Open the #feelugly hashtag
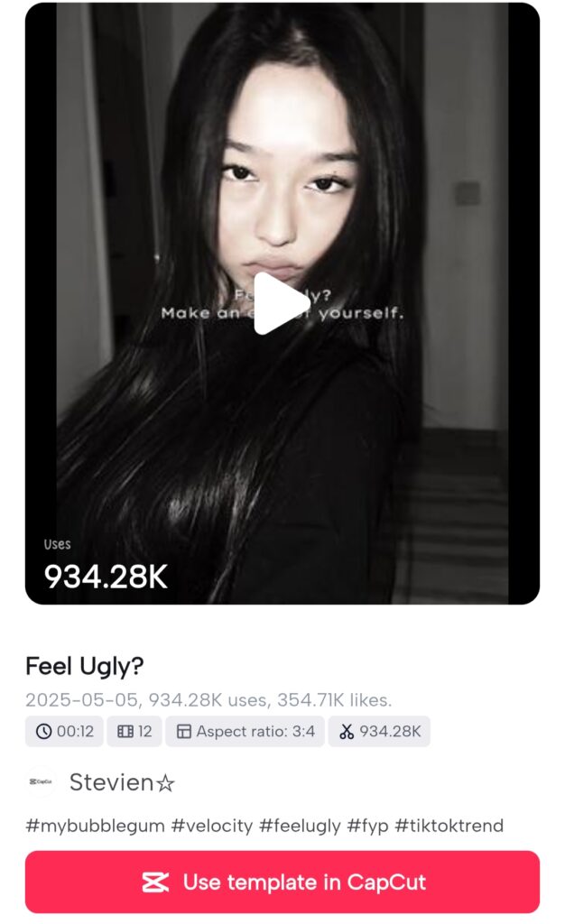Image resolution: width=565 pixels, height=924 pixels. tap(300, 826)
